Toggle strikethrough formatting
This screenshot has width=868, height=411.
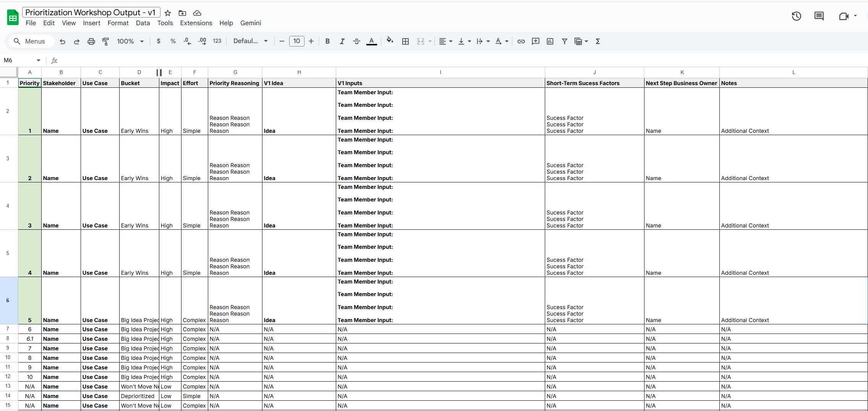tap(356, 41)
